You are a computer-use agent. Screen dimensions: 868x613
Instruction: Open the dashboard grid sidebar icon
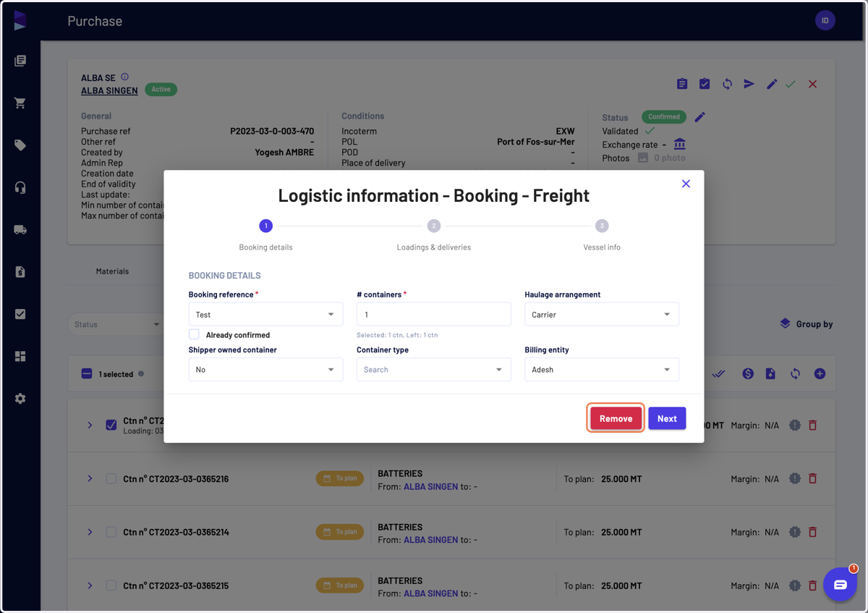coord(20,356)
